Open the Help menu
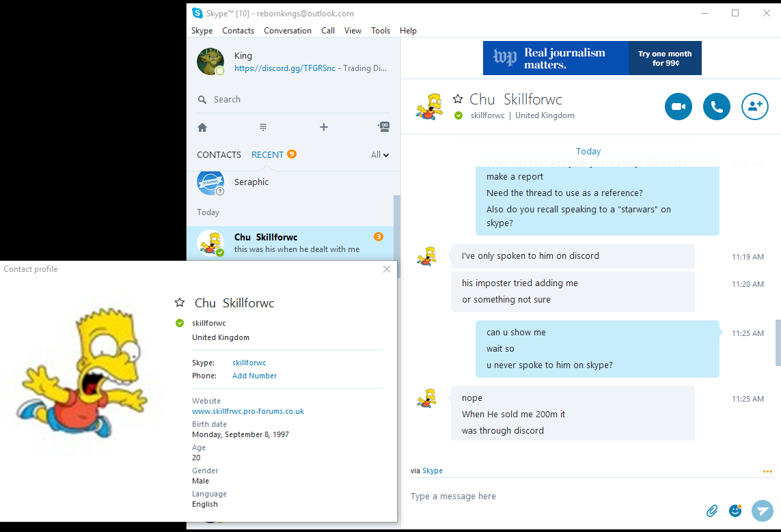The width and height of the screenshot is (781, 532). click(408, 30)
